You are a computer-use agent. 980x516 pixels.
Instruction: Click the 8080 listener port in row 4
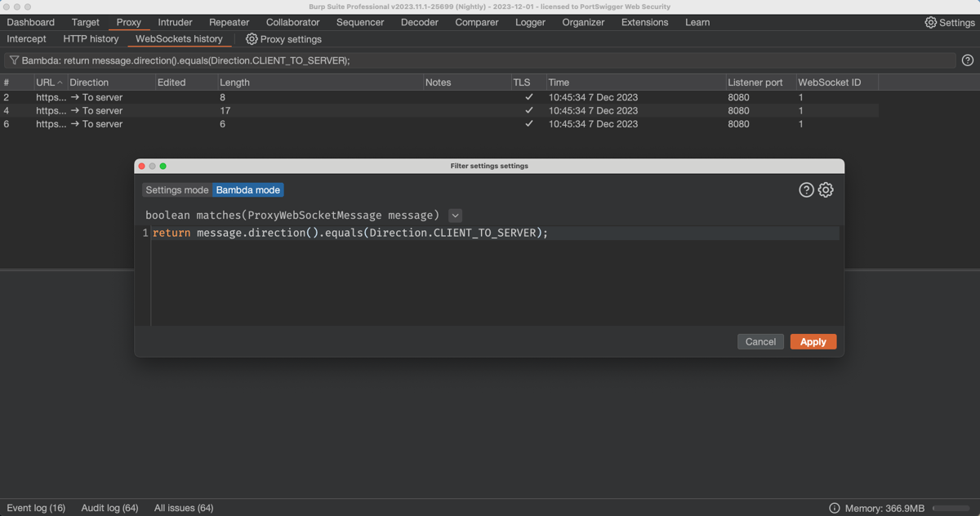[x=738, y=110]
